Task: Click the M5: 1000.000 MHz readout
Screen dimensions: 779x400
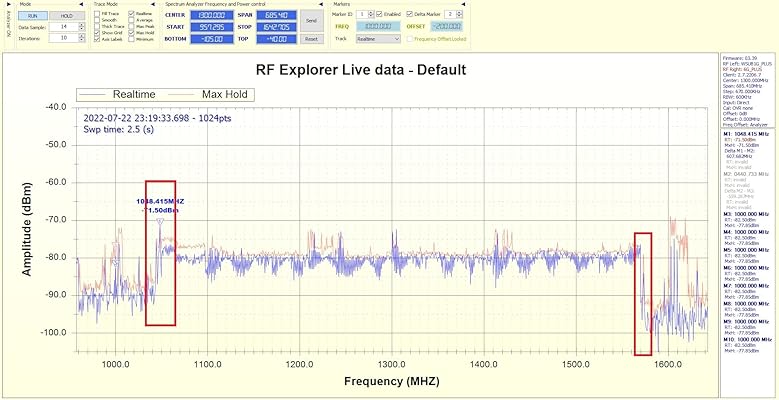Action: coord(746,250)
